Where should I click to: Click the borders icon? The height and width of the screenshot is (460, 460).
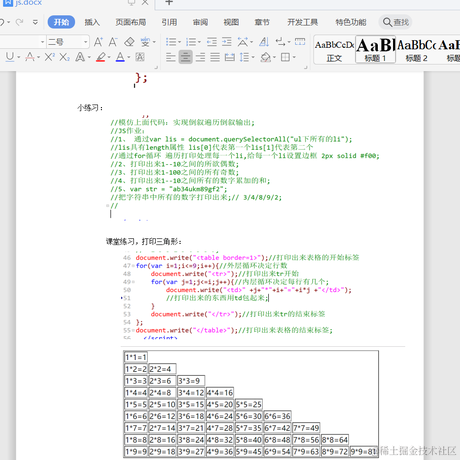point(285,57)
